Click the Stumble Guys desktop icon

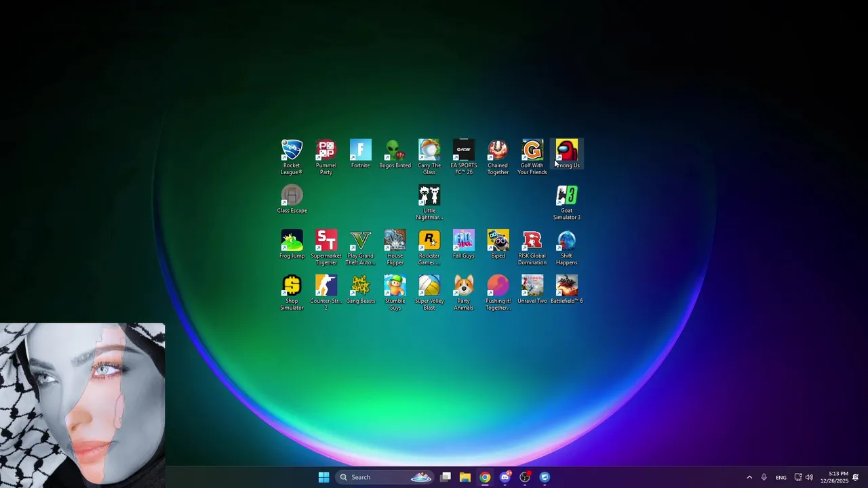tap(395, 293)
